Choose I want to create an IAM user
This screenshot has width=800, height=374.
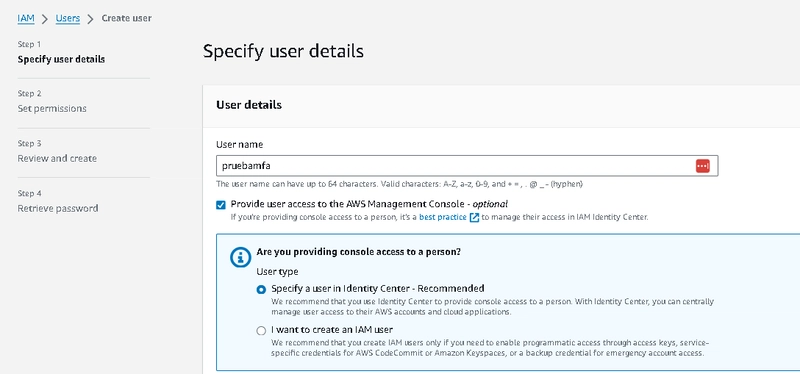(x=261, y=331)
